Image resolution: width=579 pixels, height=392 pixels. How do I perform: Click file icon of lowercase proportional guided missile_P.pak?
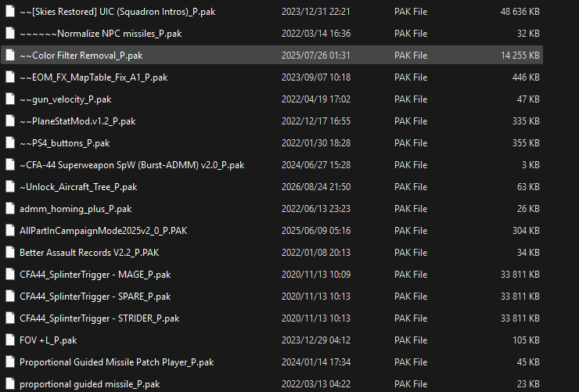point(10,384)
